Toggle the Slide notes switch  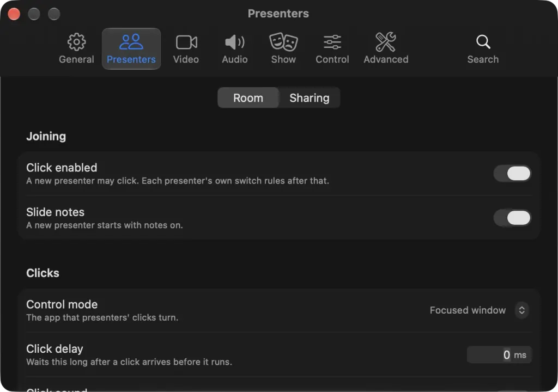click(512, 218)
